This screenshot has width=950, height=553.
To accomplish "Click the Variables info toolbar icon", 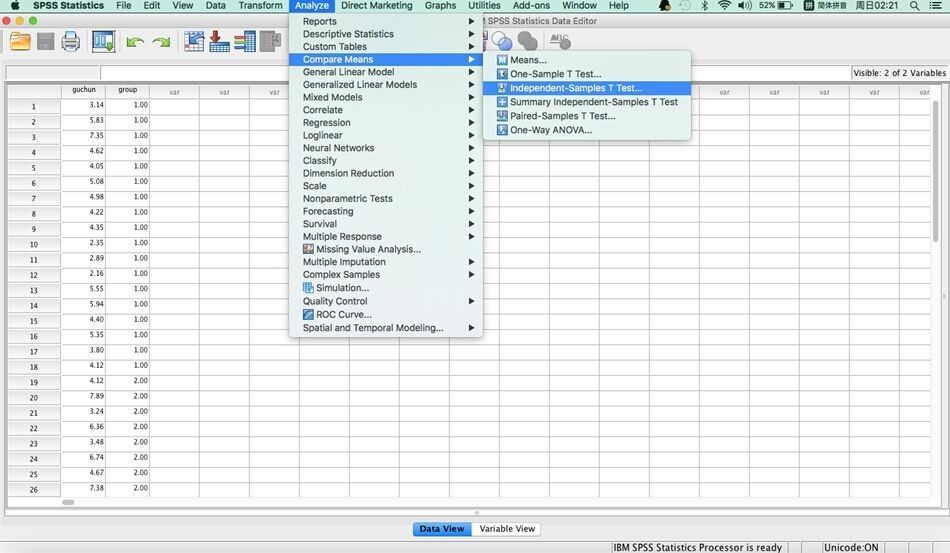I will click(245, 41).
